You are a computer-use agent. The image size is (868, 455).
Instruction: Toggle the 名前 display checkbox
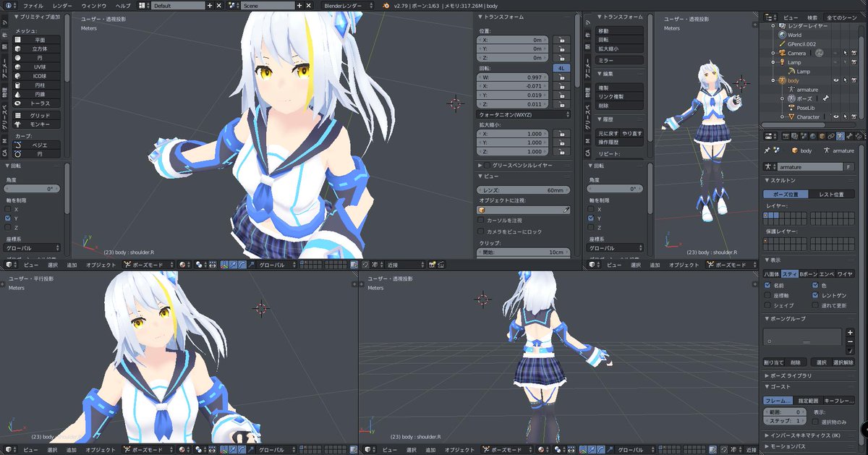tap(768, 286)
